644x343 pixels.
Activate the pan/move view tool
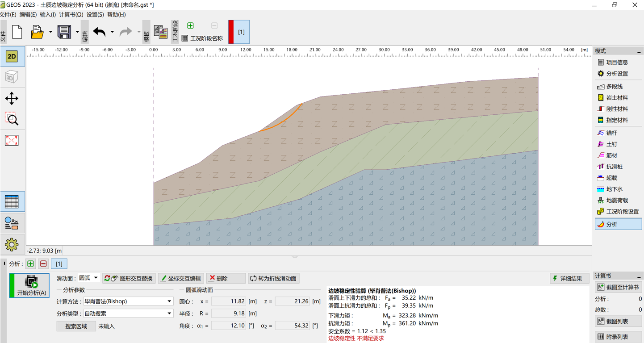12,98
